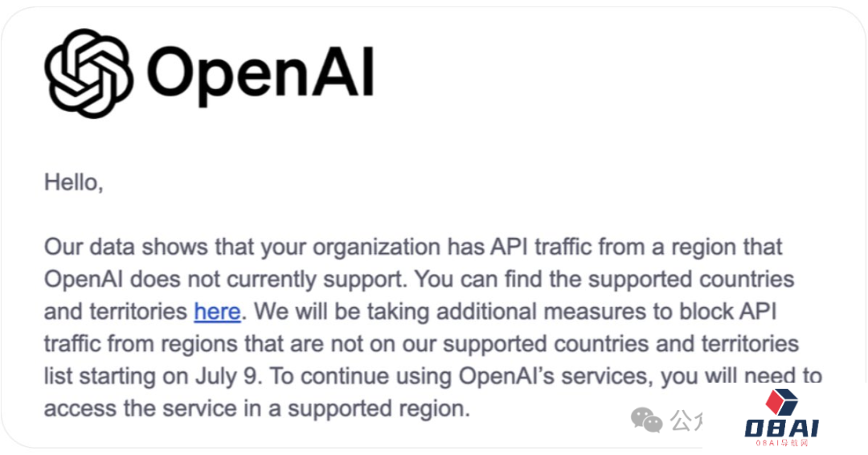Click the Chinese caption under OBAI logo
This screenshot has width=868, height=455.
(780, 443)
